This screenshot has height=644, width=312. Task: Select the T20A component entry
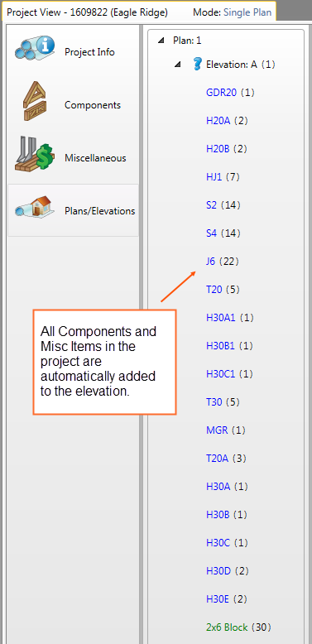click(217, 459)
